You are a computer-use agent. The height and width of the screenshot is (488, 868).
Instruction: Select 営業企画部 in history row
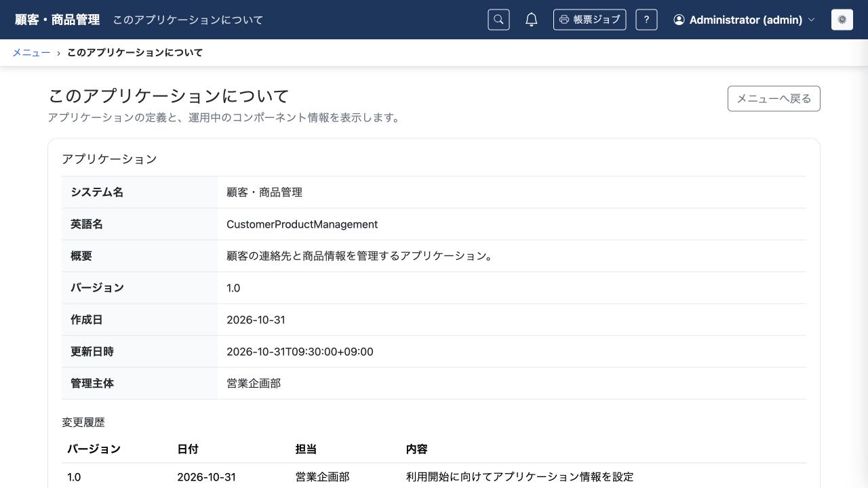point(322,476)
